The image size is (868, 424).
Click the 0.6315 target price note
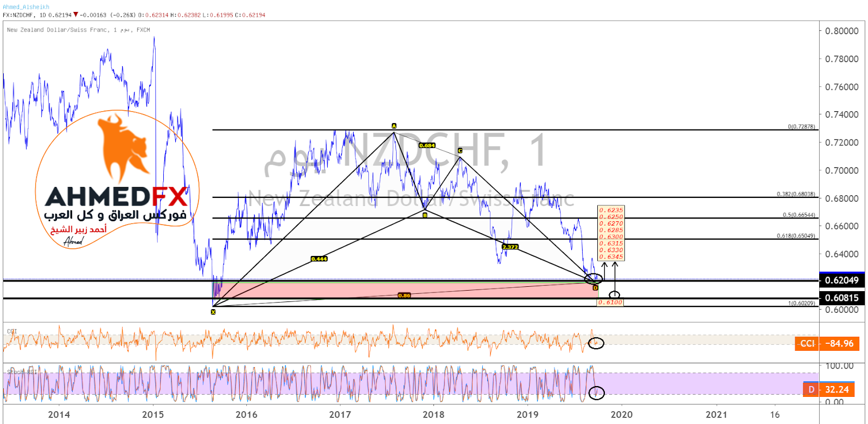point(611,243)
